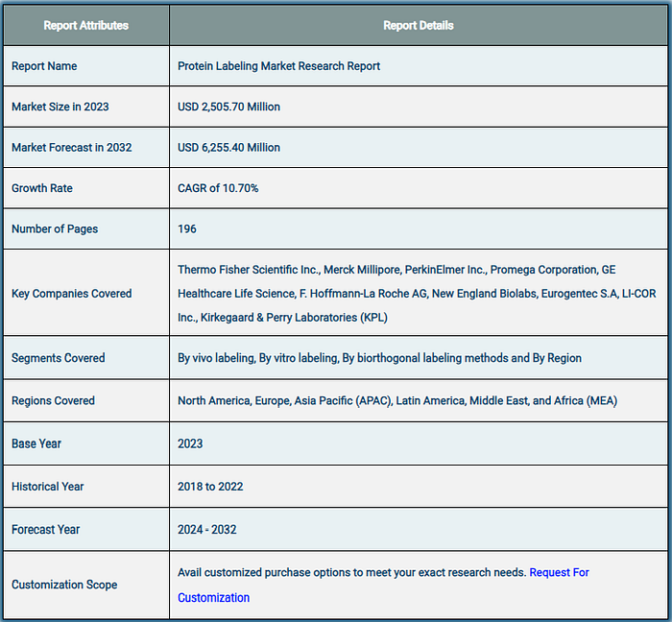The height and width of the screenshot is (622, 672).
Task: Select the Base Year value 2023
Action: point(190,443)
